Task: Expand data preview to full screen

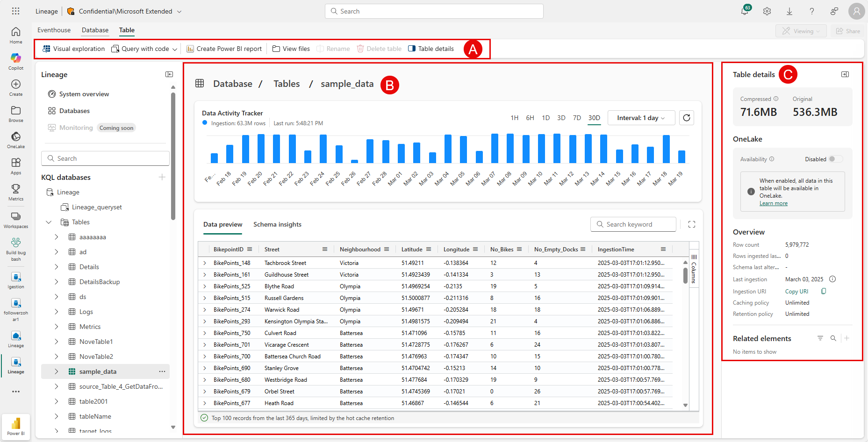Action: (x=692, y=225)
